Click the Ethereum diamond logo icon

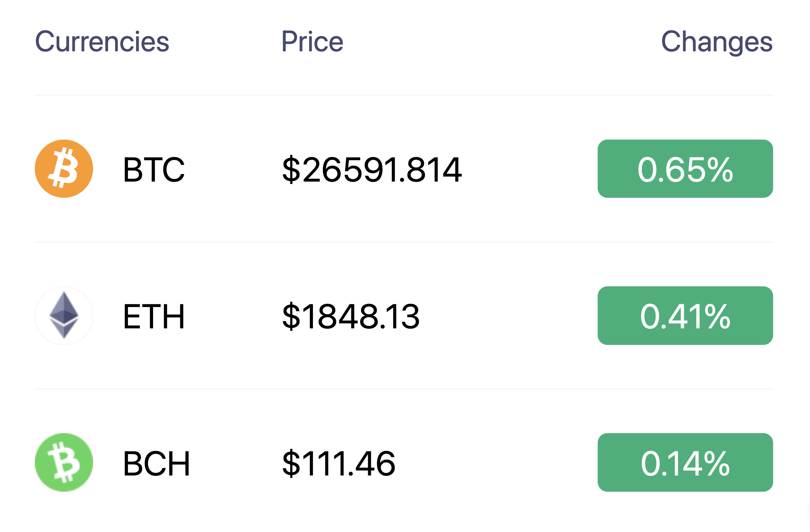[64, 315]
